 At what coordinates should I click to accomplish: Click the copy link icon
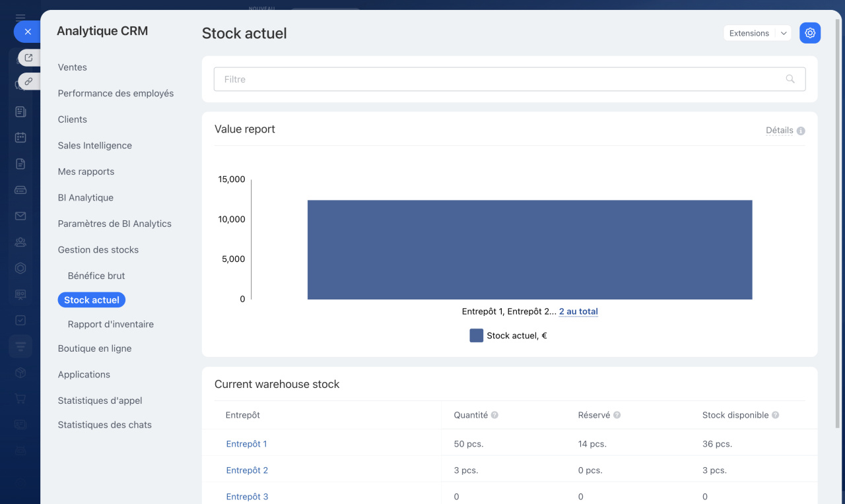coord(28,81)
